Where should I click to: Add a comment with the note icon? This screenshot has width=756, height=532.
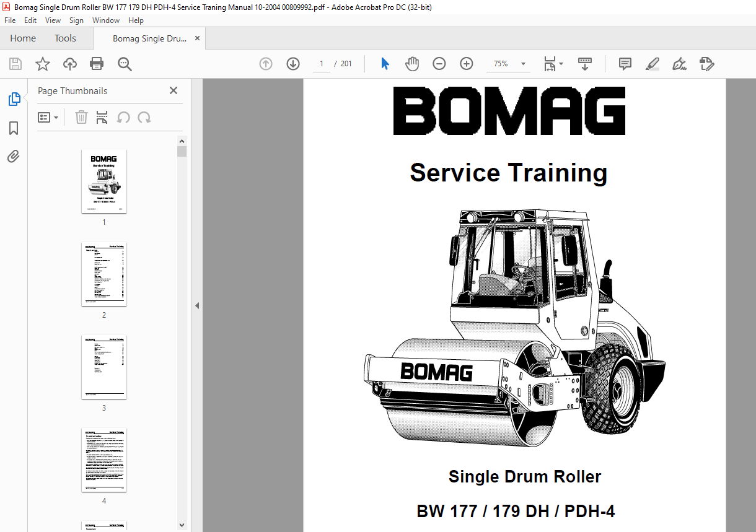pyautogui.click(x=625, y=64)
